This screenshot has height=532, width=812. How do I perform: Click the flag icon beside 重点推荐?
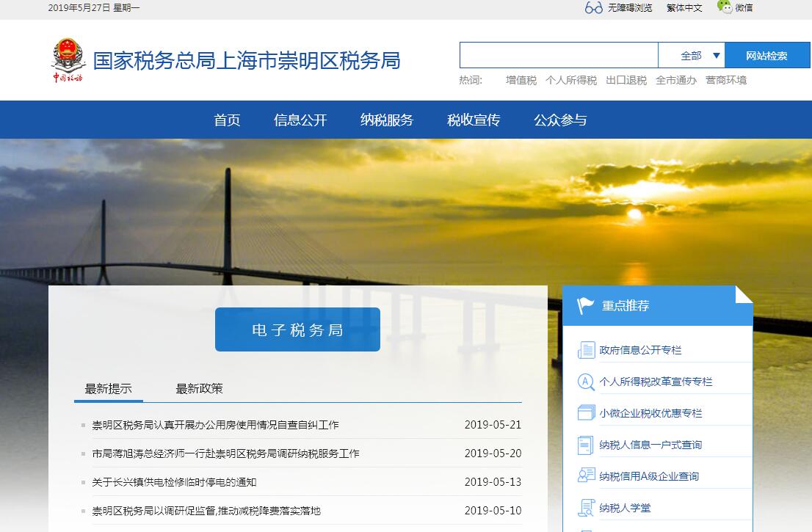pyautogui.click(x=586, y=306)
